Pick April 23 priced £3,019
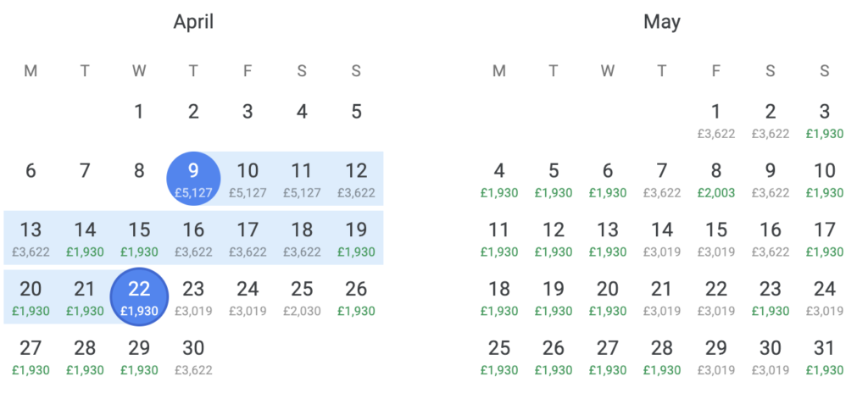Screen dimensions: 868x404 [x=193, y=297]
